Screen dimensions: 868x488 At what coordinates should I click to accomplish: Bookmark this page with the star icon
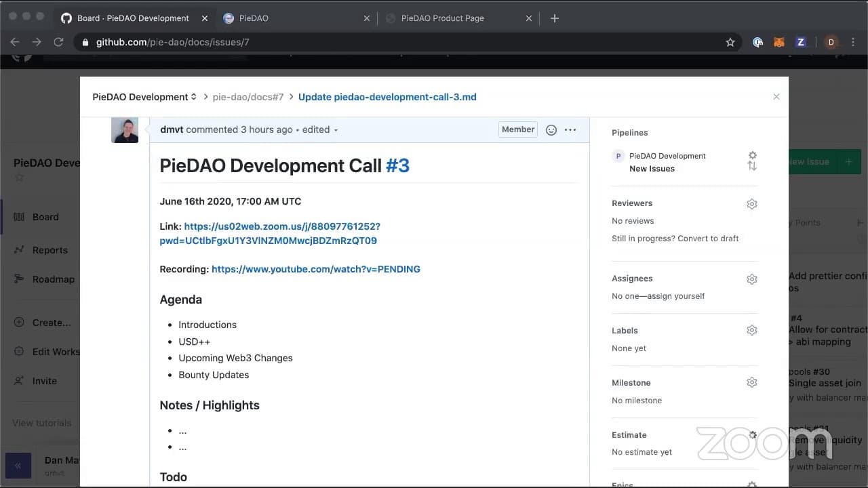click(x=730, y=42)
